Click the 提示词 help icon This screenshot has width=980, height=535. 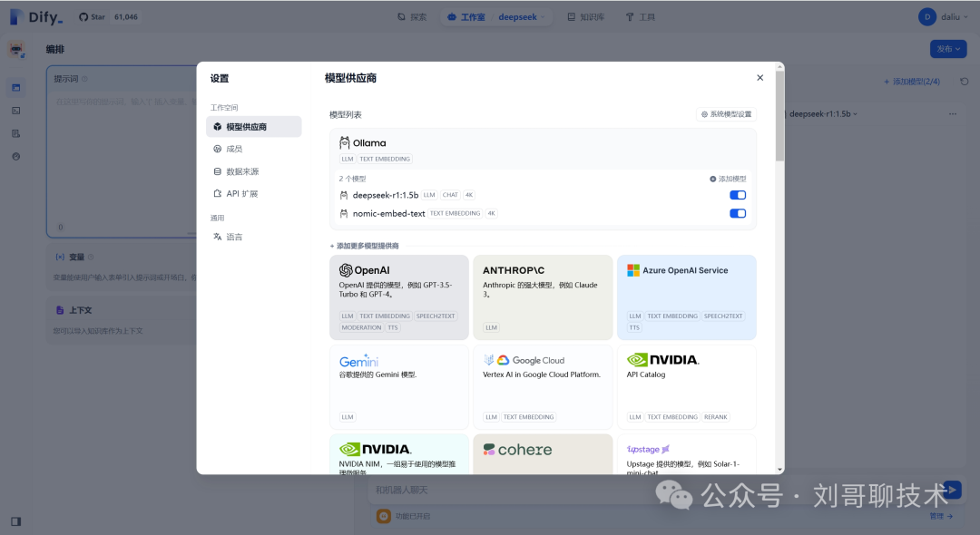(84, 79)
